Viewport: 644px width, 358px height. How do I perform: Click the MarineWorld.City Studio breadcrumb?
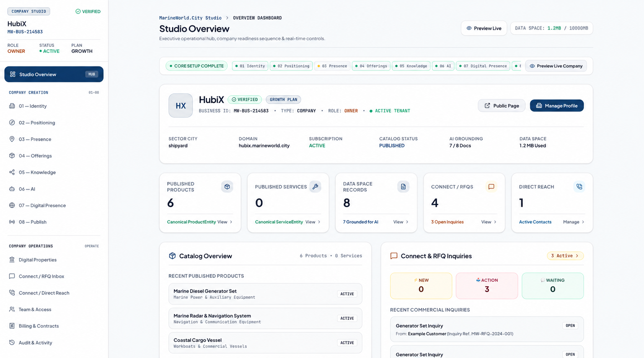pyautogui.click(x=190, y=18)
